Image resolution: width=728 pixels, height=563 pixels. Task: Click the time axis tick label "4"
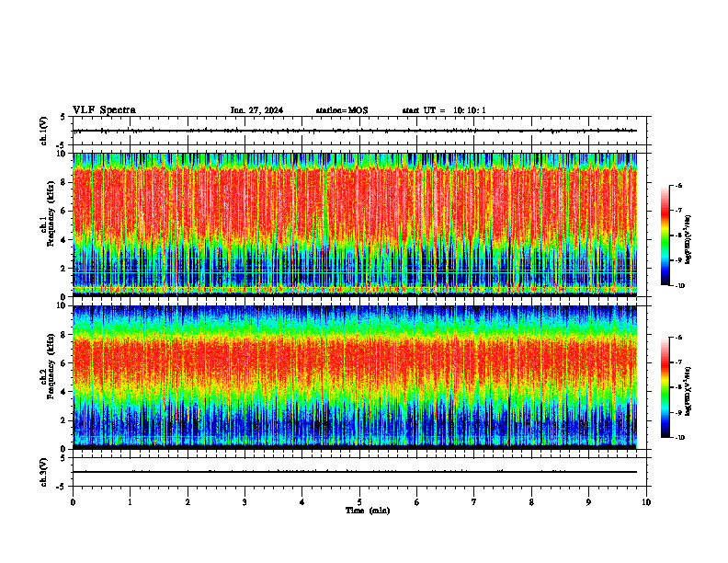pos(301,502)
